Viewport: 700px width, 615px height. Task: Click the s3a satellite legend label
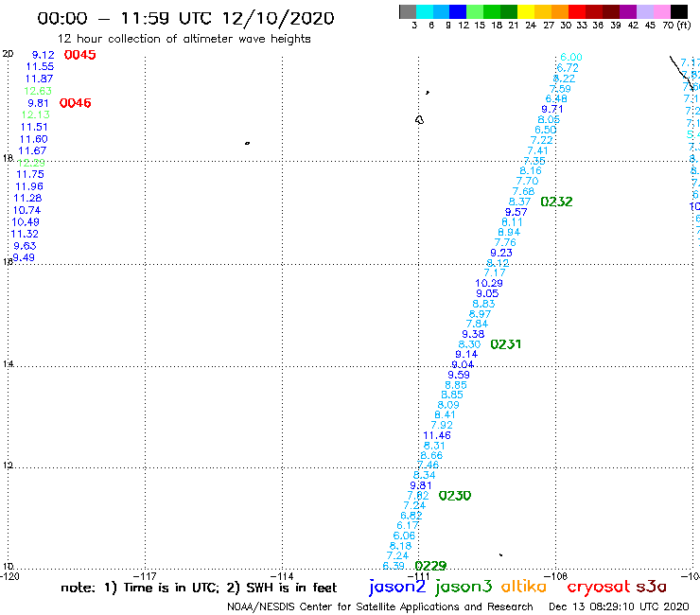(x=652, y=587)
